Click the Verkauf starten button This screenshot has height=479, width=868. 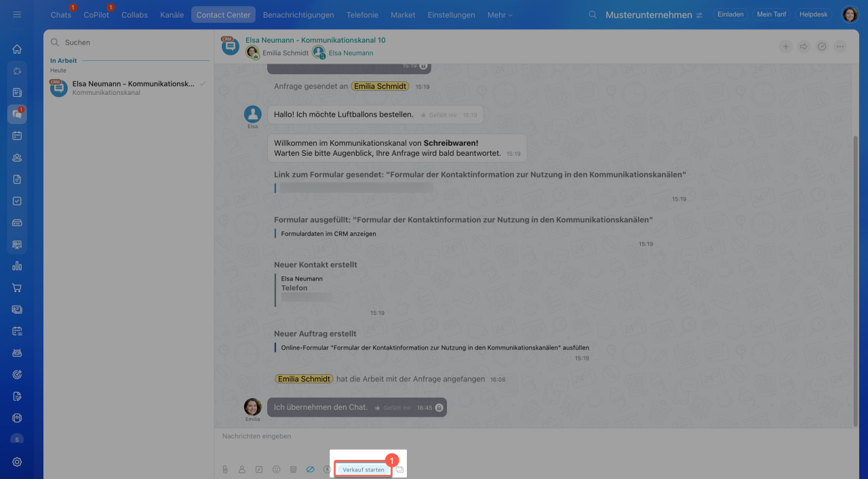click(x=363, y=470)
